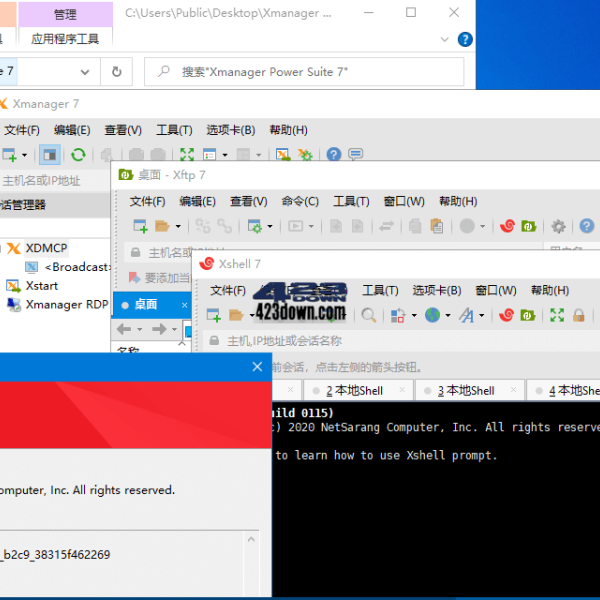Click Xshell host, IP or session name field
This screenshot has height=600, width=600.
click(402, 341)
